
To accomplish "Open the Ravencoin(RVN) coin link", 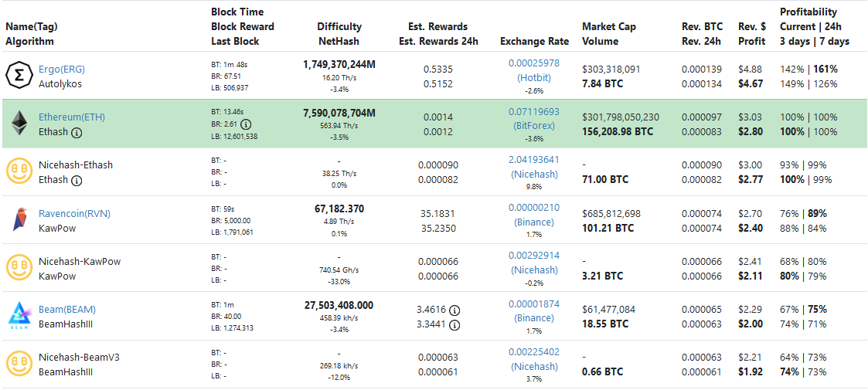I will pos(76,213).
